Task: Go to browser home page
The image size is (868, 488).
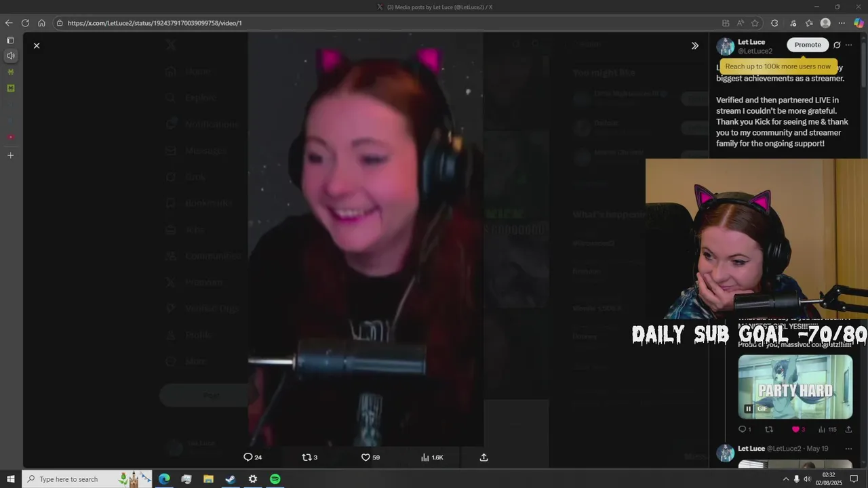Action: [x=41, y=23]
